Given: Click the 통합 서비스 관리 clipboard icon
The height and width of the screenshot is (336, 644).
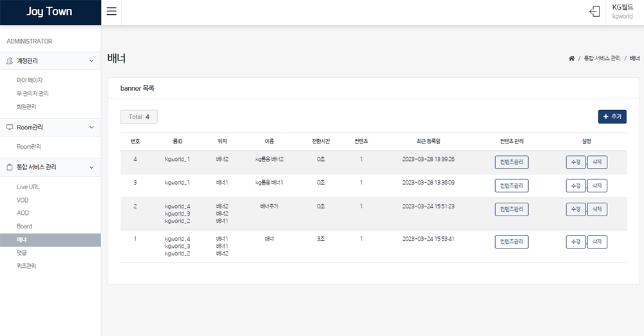Looking at the screenshot, I should pos(10,167).
